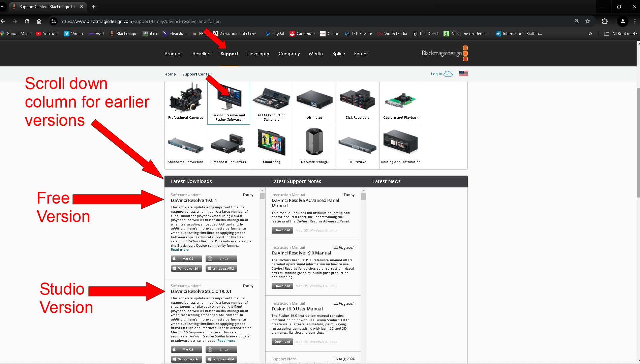Download DaVinci Resolve 19.0.1 for Mac OS
The width and height of the screenshot is (640, 364).
(186, 259)
